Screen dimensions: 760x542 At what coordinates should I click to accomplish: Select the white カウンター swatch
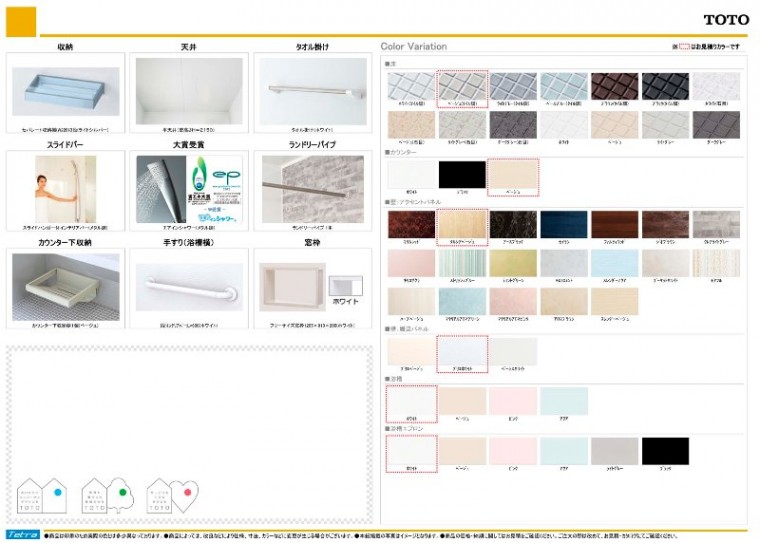coord(411,175)
